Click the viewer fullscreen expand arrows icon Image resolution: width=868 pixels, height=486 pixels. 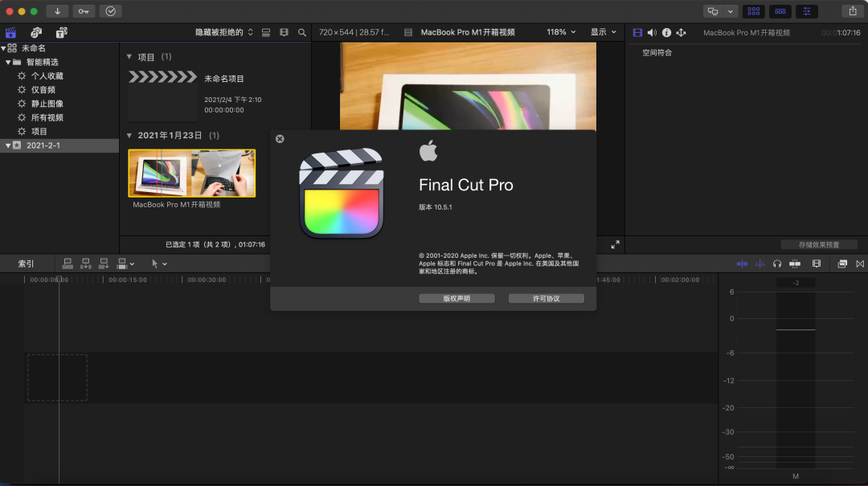tap(615, 245)
